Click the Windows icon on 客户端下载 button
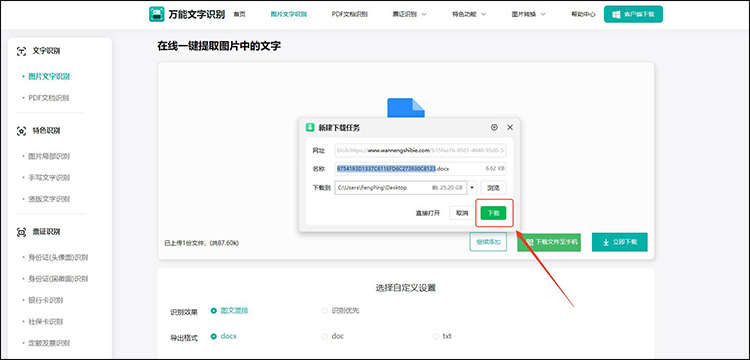This screenshot has width=750, height=360. pos(616,14)
